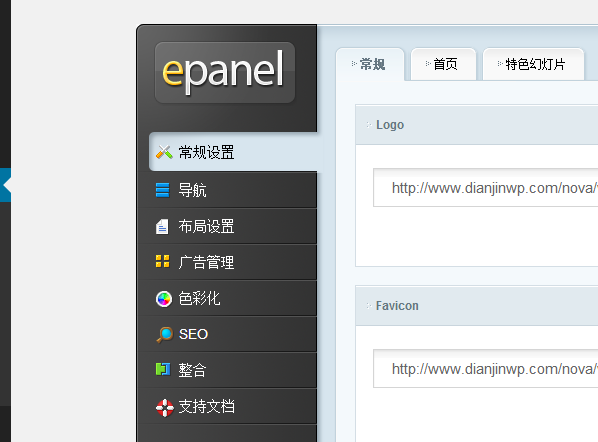Screen dimensions: 598x442
Task: Click the document icon beside 布局设置
Action: [162, 226]
